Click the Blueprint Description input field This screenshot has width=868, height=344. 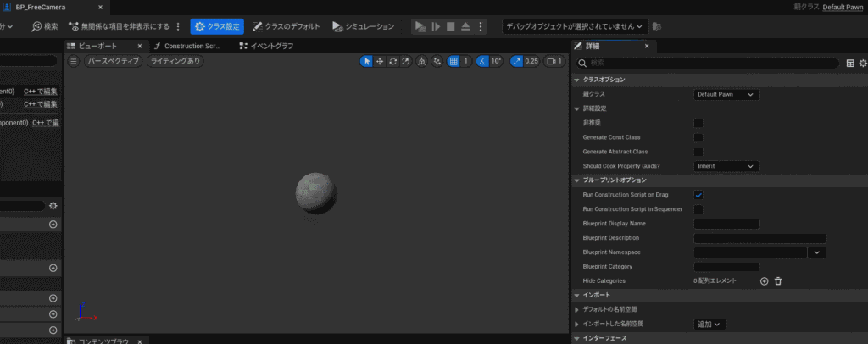[759, 239]
